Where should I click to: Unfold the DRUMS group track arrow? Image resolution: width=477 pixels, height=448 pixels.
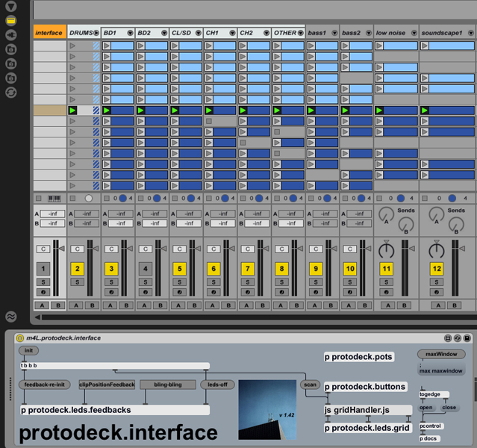[96, 34]
